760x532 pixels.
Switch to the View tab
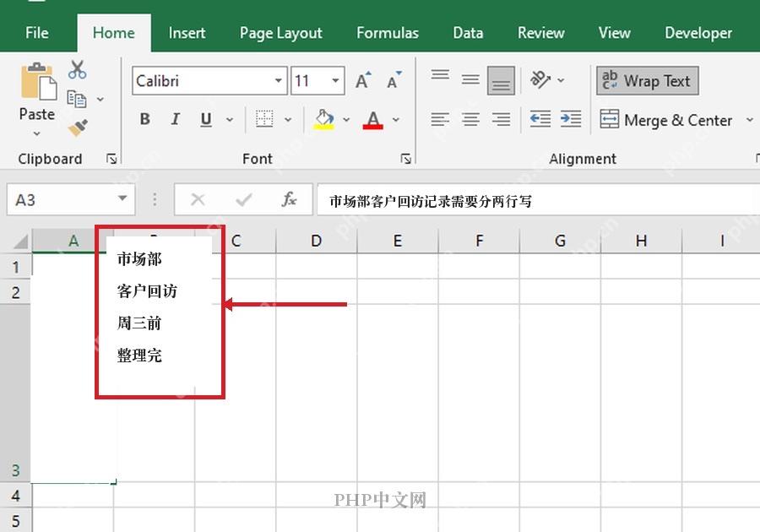(614, 33)
